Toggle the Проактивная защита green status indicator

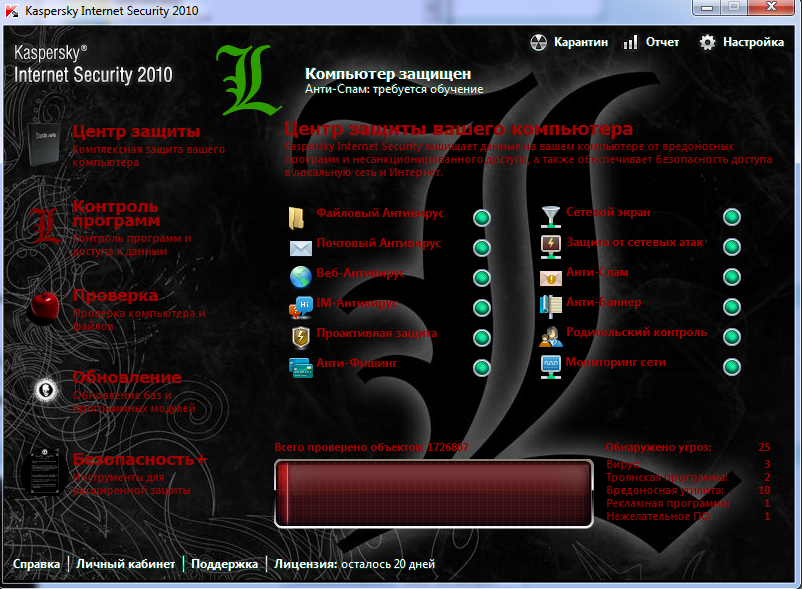click(482, 337)
